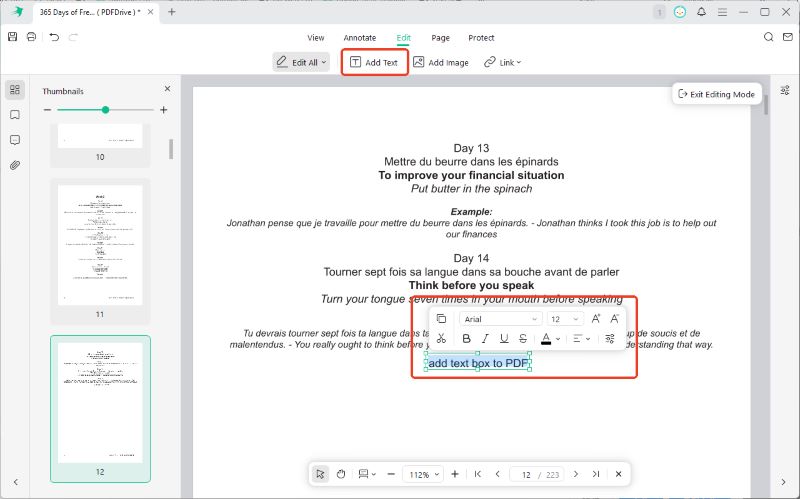Save the document with the save icon
Screen dimensions: 800x499
point(12,37)
